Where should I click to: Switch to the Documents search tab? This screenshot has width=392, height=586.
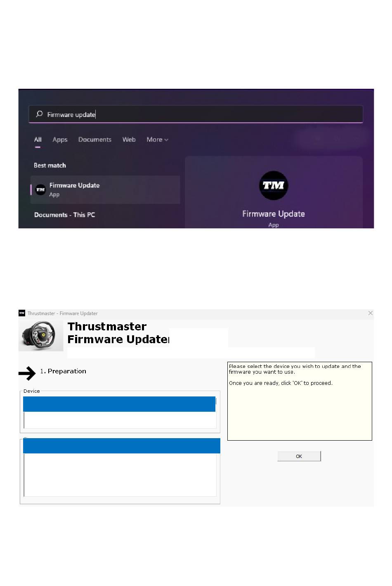coord(95,140)
